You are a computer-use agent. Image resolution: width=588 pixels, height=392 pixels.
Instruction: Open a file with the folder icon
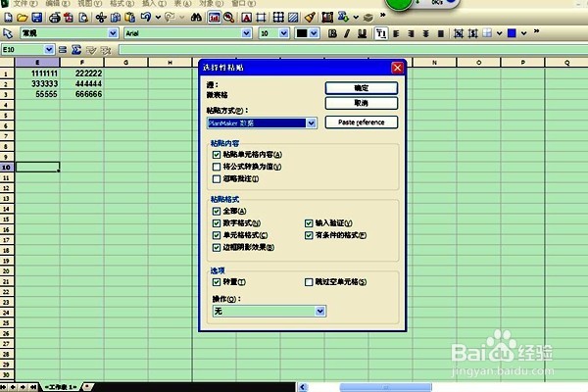coord(23,18)
